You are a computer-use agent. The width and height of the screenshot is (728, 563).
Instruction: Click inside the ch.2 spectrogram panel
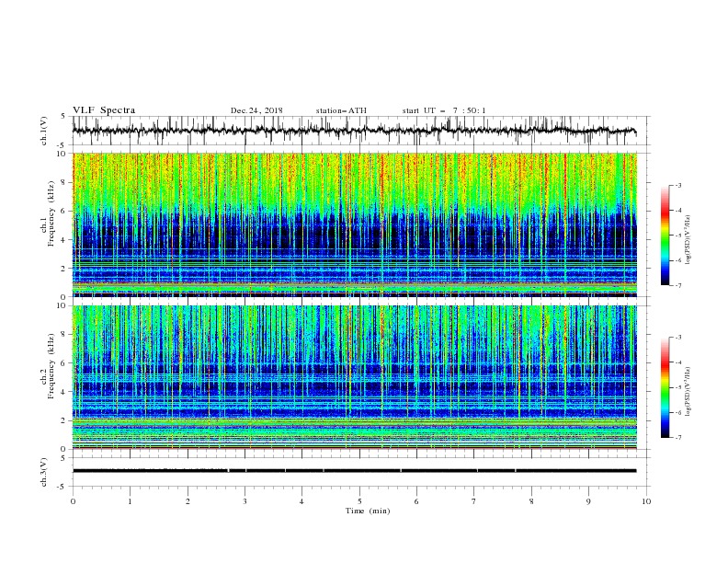pos(355,377)
